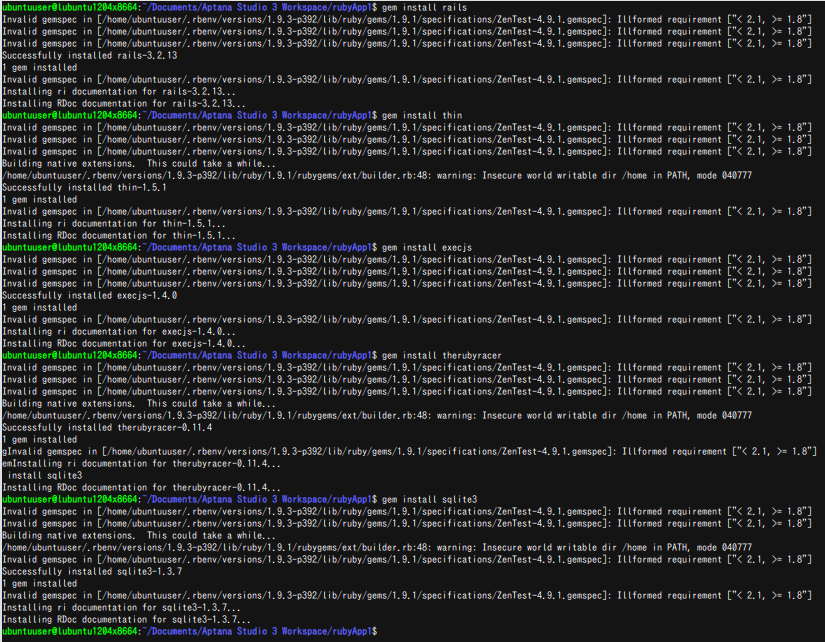Click 'Installing ri documentation for sqlite3-1.3.7' line

tap(122, 608)
